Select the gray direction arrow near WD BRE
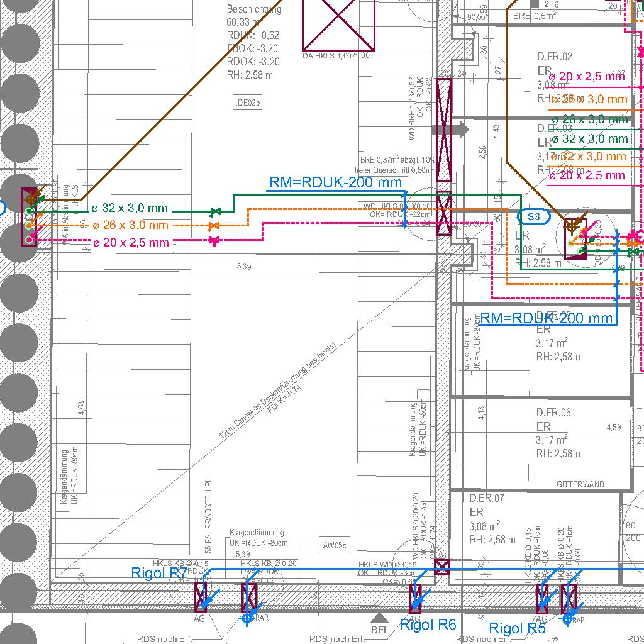The width and height of the screenshot is (644, 644). 450,130
